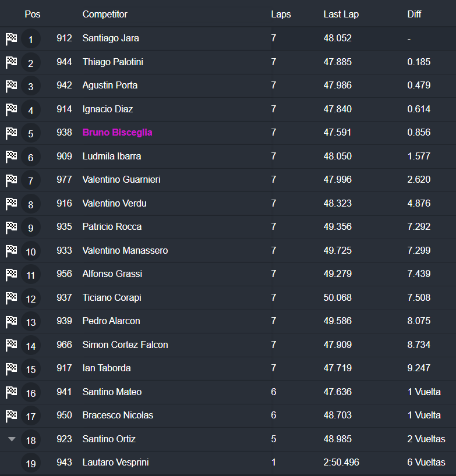
Task: Open highlighted competitor Bruno Bisceglia
Action: [x=117, y=133]
